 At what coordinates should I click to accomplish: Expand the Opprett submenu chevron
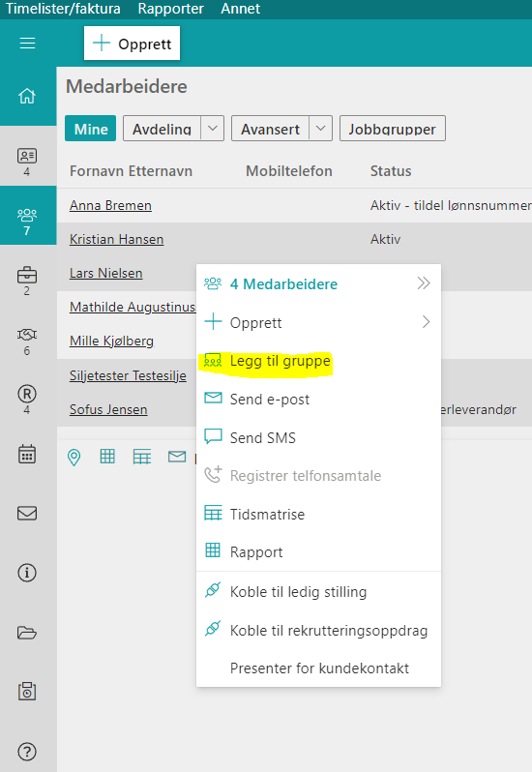(x=426, y=322)
